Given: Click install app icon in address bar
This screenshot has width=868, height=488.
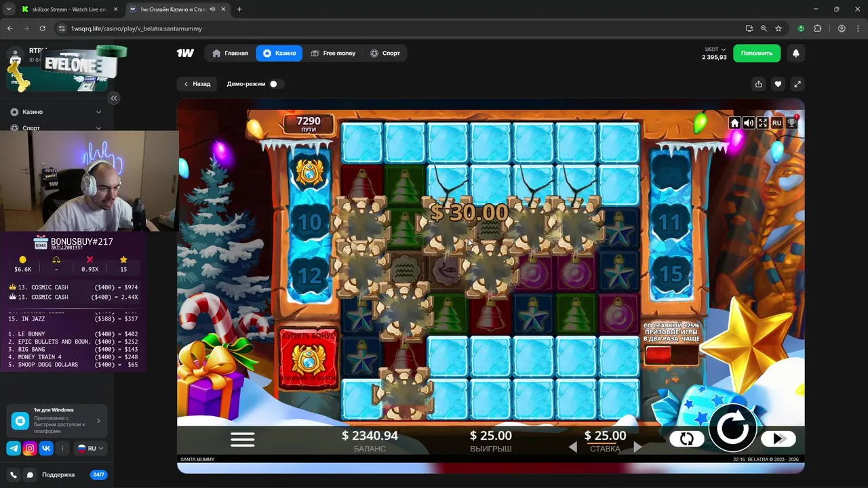Looking at the screenshot, I should (749, 28).
